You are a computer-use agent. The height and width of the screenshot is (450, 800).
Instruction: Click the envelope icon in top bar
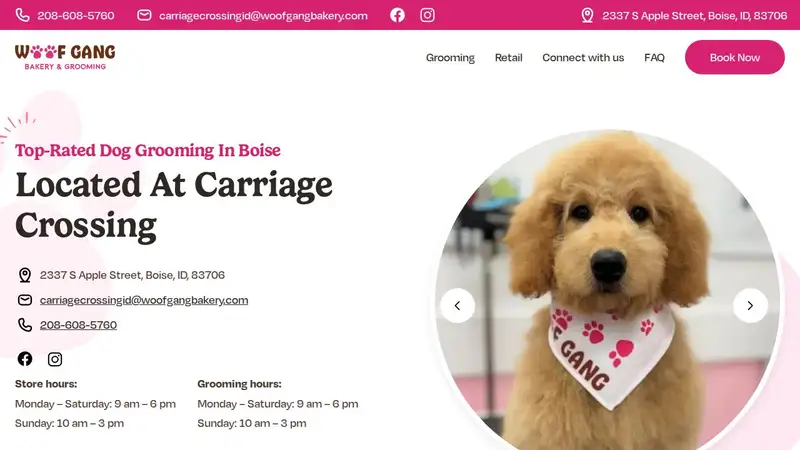point(144,15)
